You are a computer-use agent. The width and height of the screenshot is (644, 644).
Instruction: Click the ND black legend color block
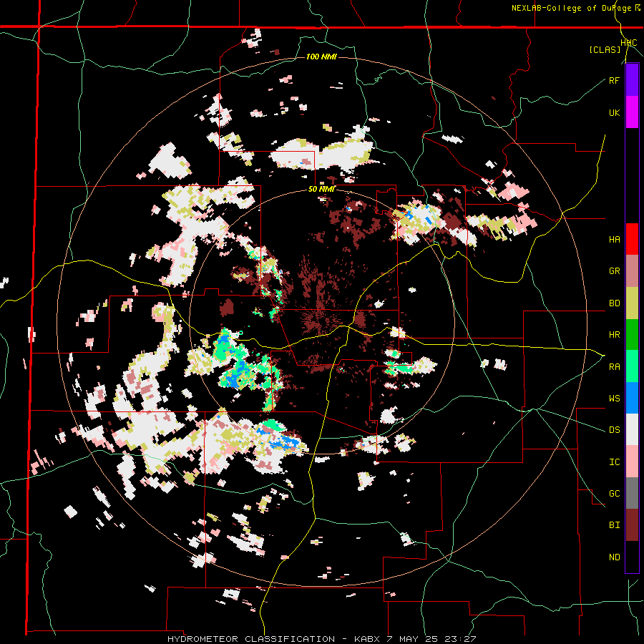[632, 557]
